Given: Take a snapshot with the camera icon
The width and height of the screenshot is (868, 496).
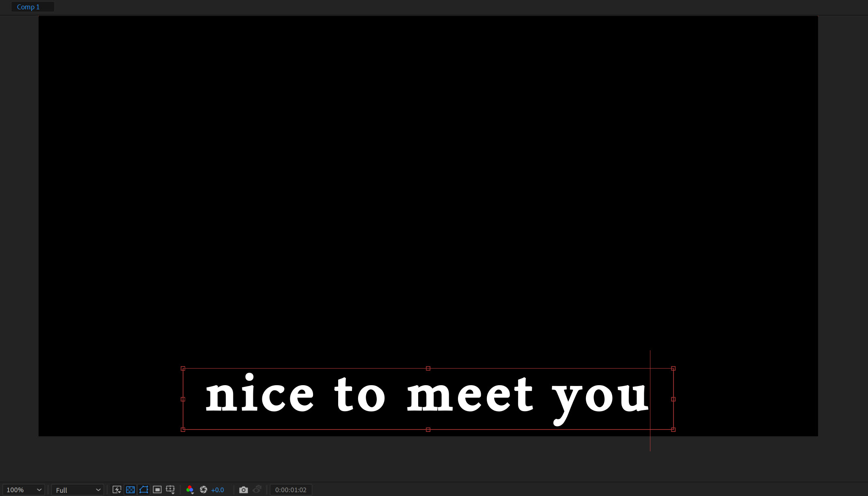Looking at the screenshot, I should tap(243, 490).
